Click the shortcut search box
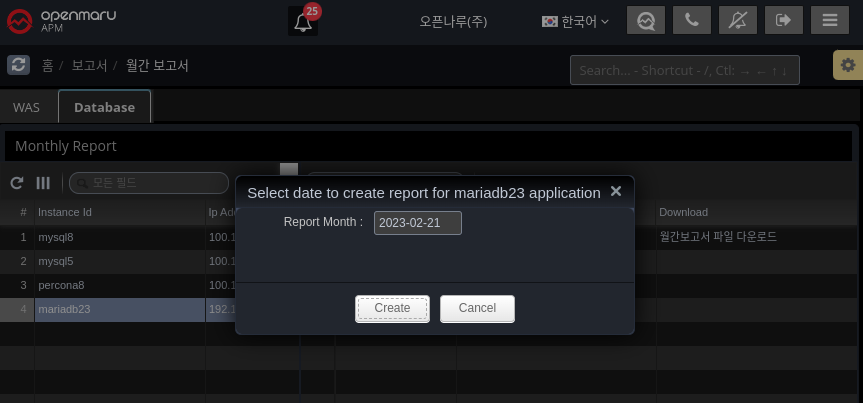This screenshot has width=863, height=403. pyautogui.click(x=684, y=70)
